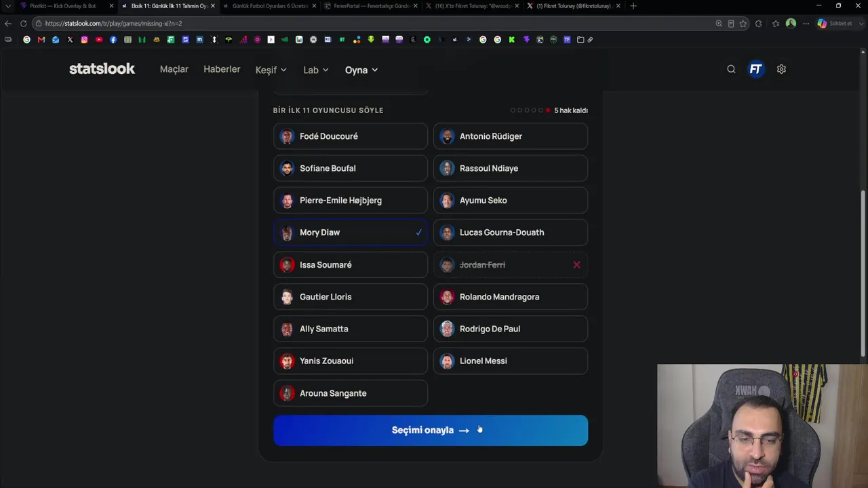Choose Lionel Messi option

511,361
